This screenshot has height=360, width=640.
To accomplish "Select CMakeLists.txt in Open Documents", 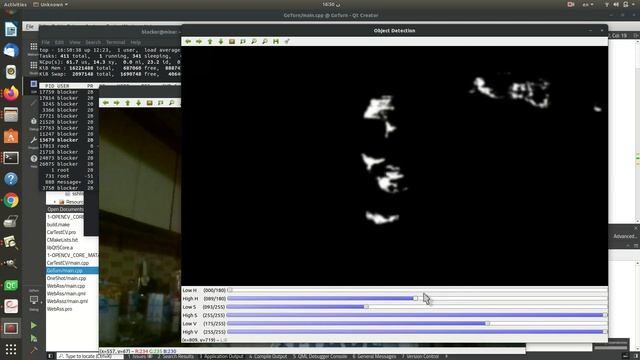I will pyautogui.click(x=62, y=240).
